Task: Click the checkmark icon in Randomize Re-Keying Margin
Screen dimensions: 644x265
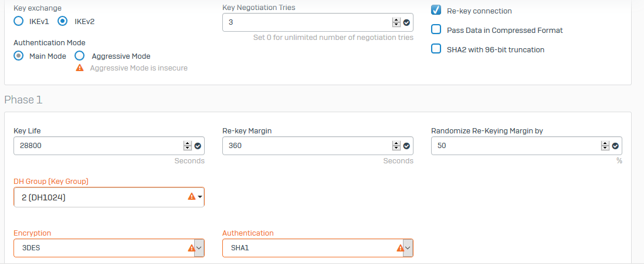Action: point(615,146)
